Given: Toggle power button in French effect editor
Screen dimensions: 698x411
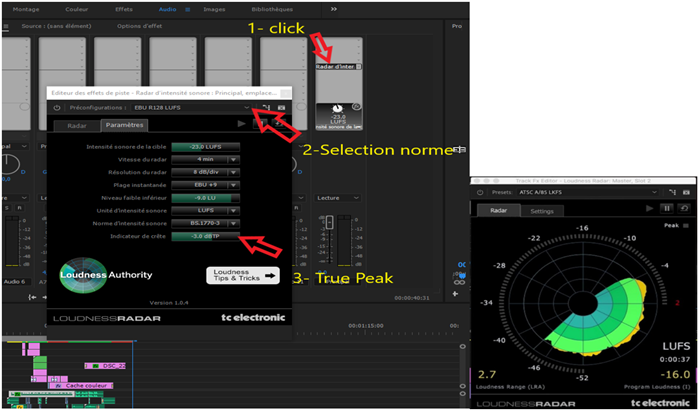Looking at the screenshot, I should (x=57, y=108).
